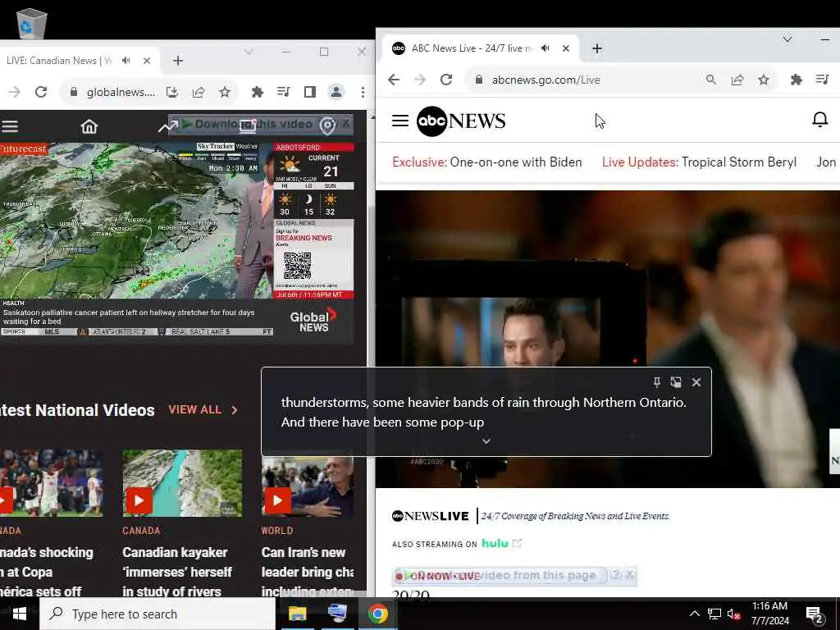
Task: Open tab search dropdown in ABC window
Action: click(x=787, y=39)
